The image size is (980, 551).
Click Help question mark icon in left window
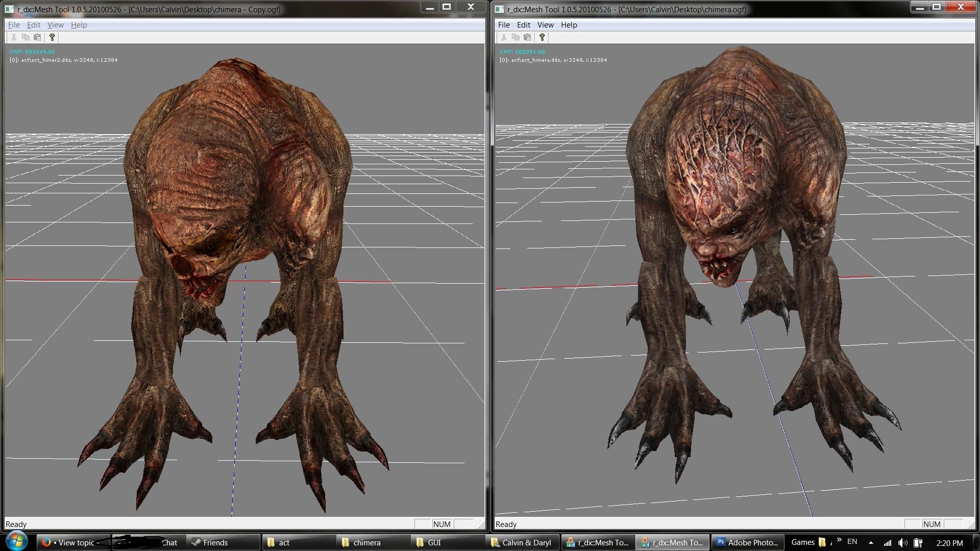point(52,37)
